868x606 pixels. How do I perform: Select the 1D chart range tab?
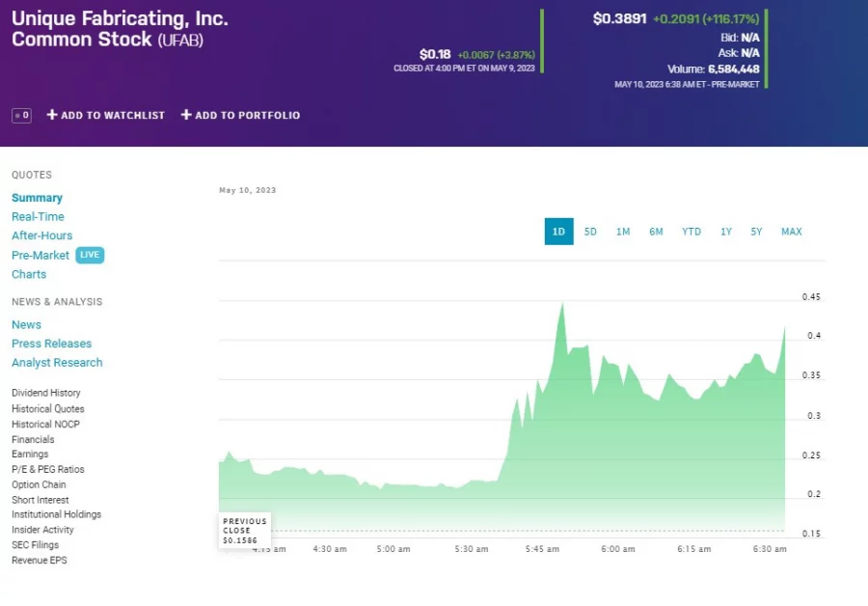point(558,232)
